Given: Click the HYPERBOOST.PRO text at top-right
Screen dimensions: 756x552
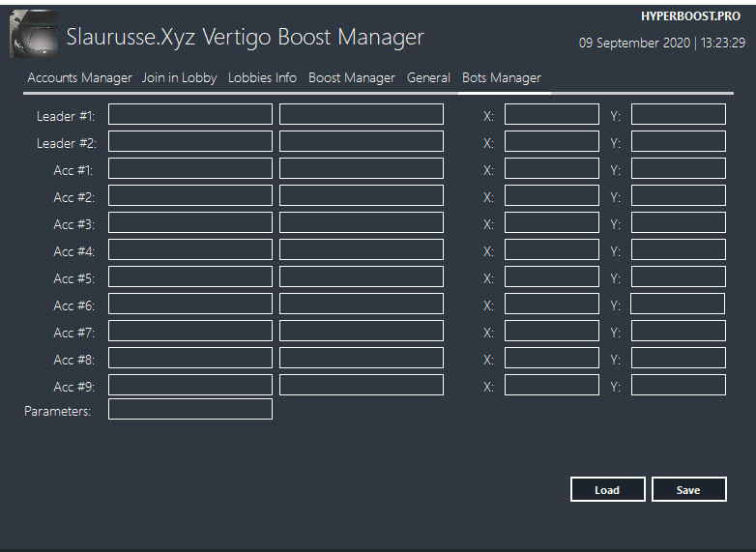Looking at the screenshot, I should (690, 16).
